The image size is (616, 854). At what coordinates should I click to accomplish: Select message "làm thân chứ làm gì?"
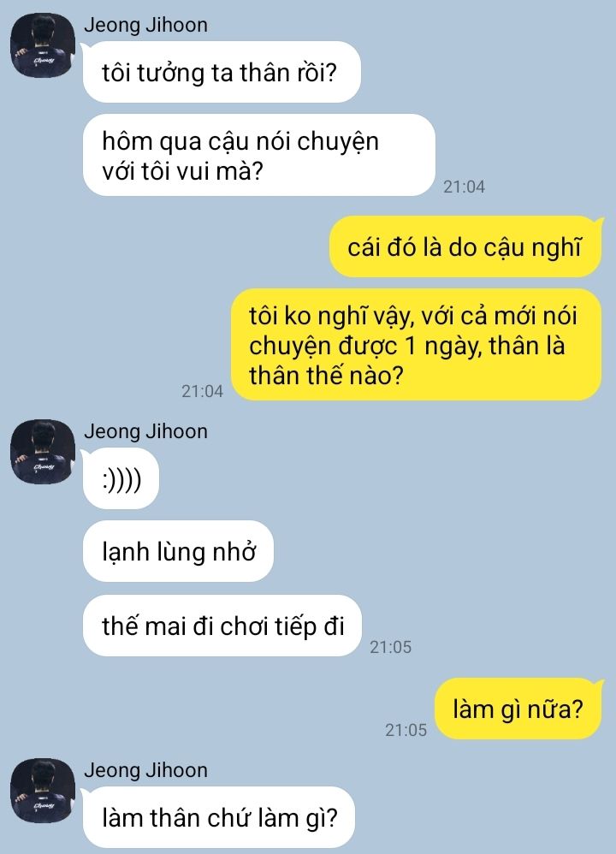pyautogui.click(x=219, y=817)
